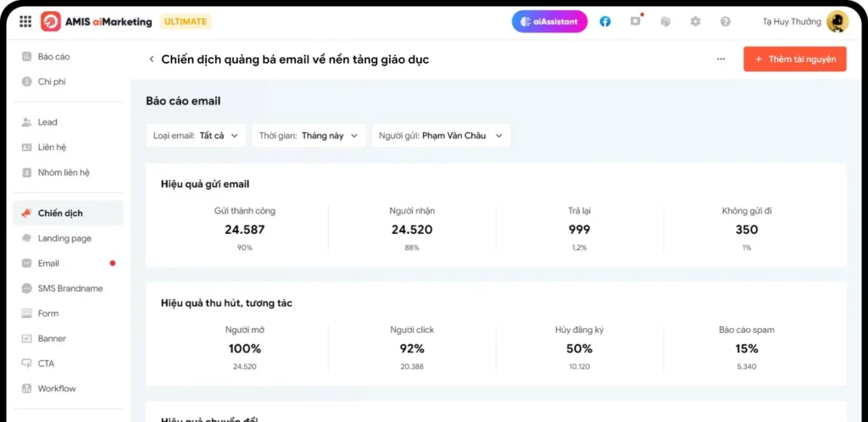Expand the Loại email dropdown
This screenshot has height=422, width=868.
point(196,136)
